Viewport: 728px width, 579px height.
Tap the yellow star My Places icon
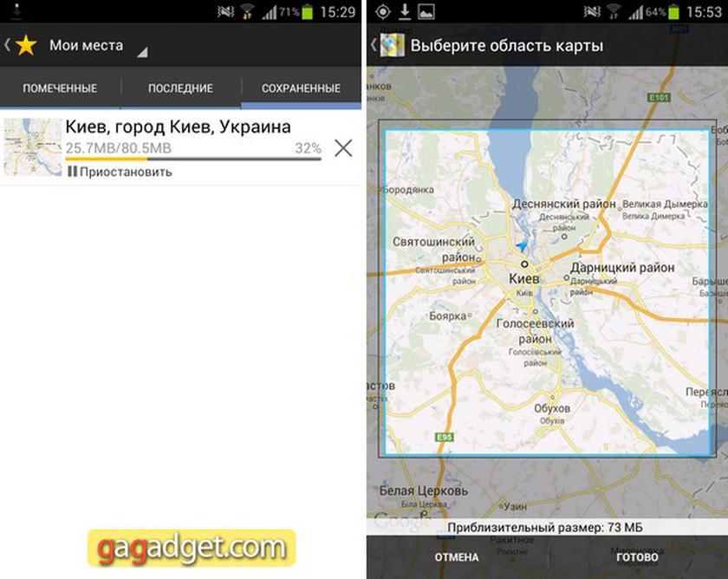click(x=26, y=46)
